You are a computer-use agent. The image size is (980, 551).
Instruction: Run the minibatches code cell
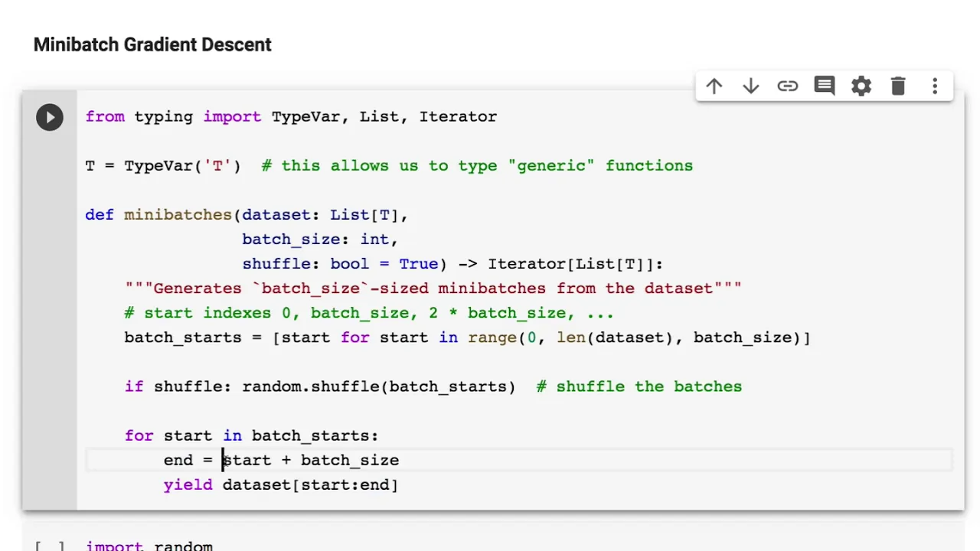(50, 117)
